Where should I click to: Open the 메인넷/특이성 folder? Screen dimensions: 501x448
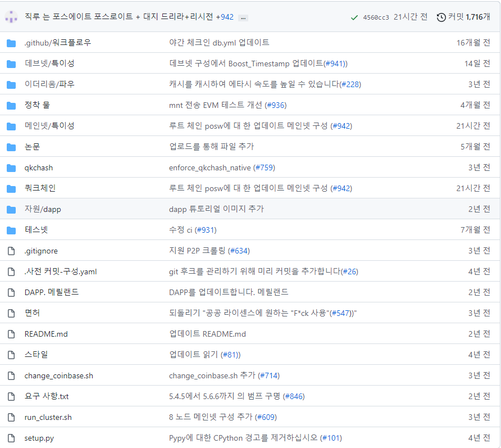click(x=49, y=126)
